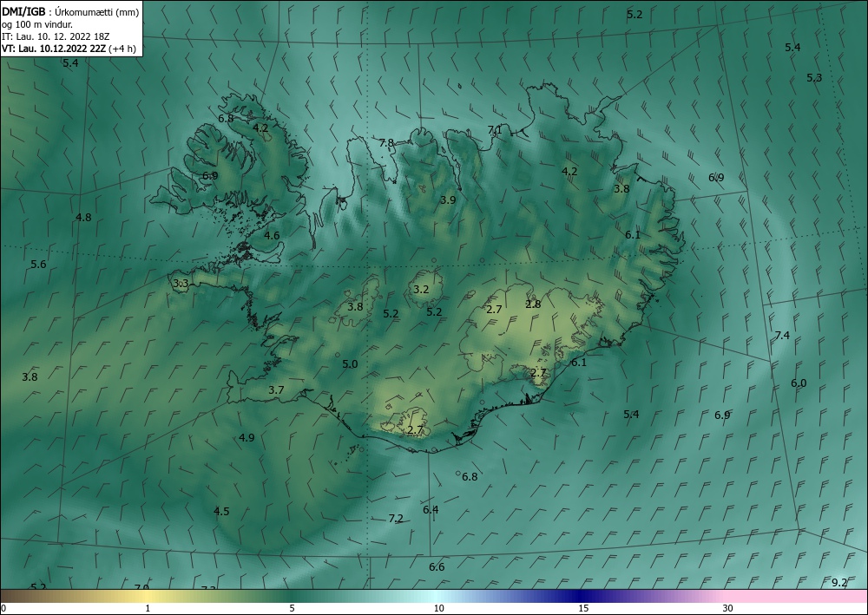Select the 'IT: Lau. 10. 12. 2022 18Z' line

(56, 36)
